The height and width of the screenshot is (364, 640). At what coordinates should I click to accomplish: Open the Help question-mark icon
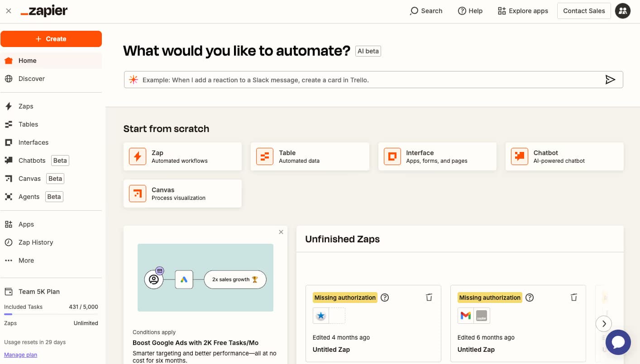(x=462, y=10)
